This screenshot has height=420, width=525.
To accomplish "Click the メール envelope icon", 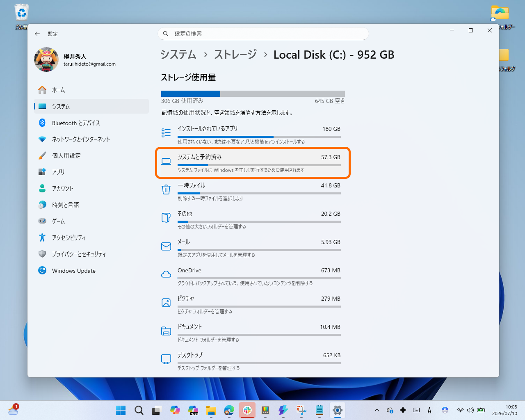I will 166,246.
